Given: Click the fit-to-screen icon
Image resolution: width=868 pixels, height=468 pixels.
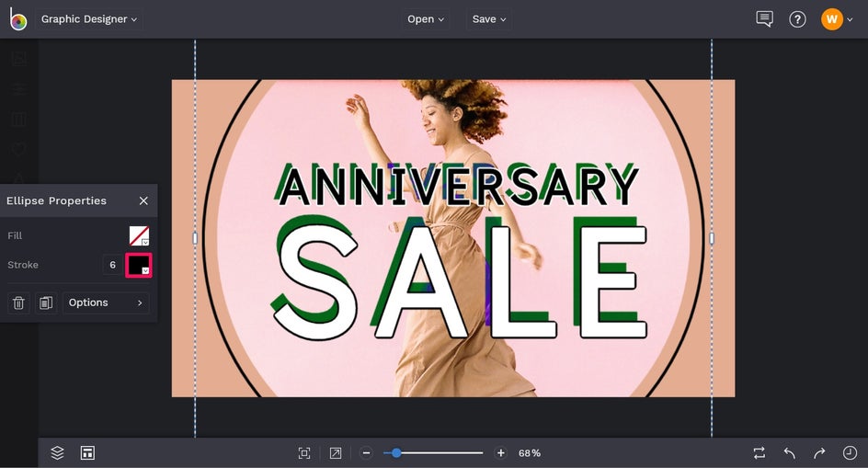Looking at the screenshot, I should (304, 453).
